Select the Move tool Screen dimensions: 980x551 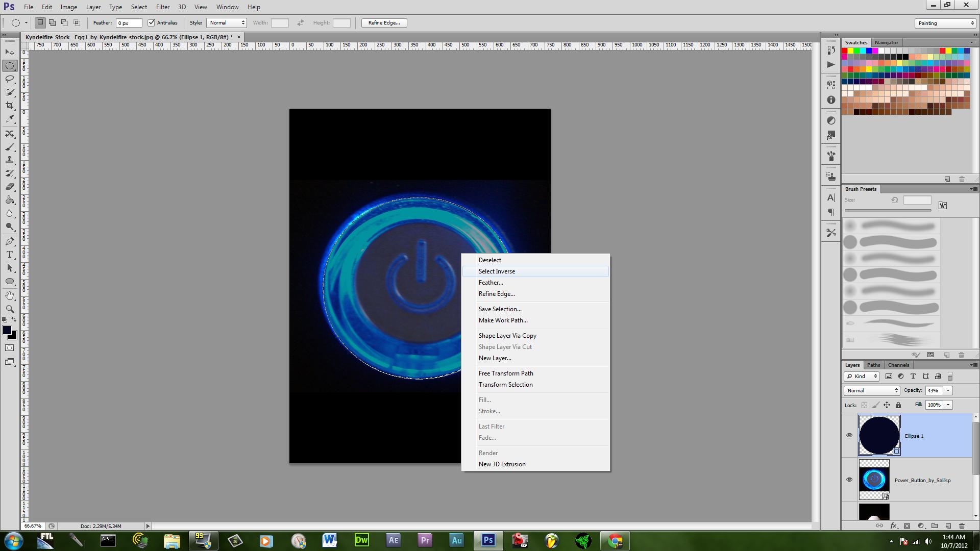pos(10,53)
